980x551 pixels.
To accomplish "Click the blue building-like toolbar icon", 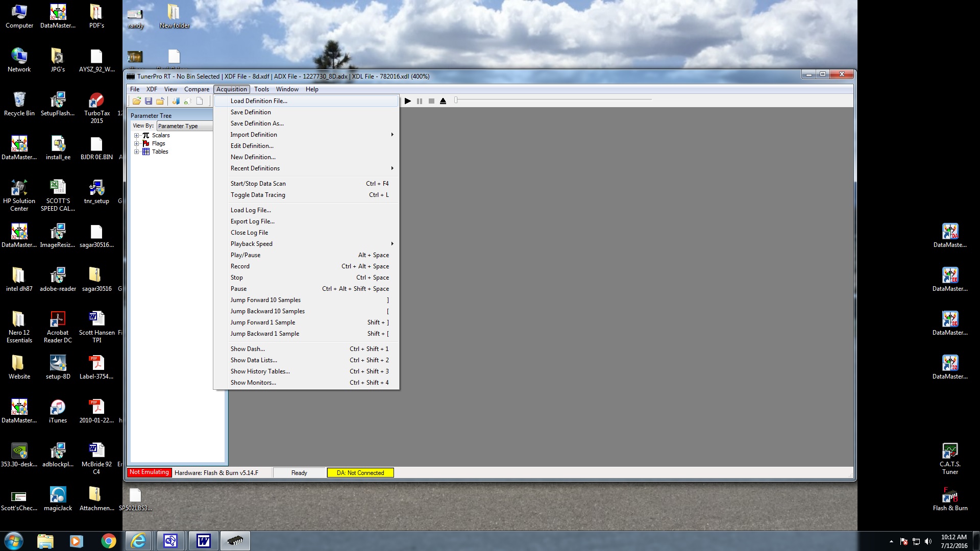I will pos(176,101).
